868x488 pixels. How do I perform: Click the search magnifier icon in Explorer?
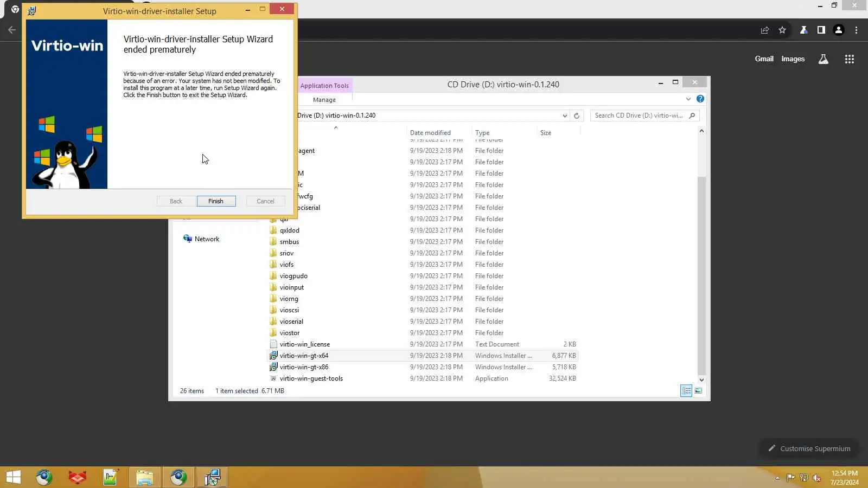[x=692, y=115]
